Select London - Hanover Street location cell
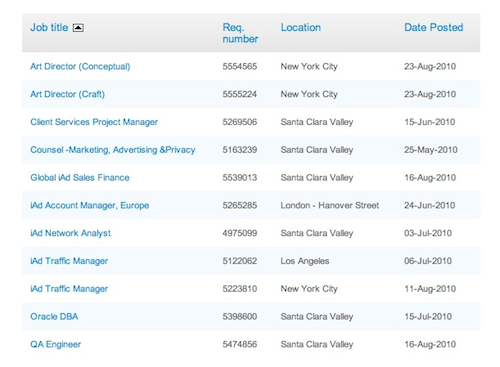The height and width of the screenshot is (367, 500). [x=330, y=205]
